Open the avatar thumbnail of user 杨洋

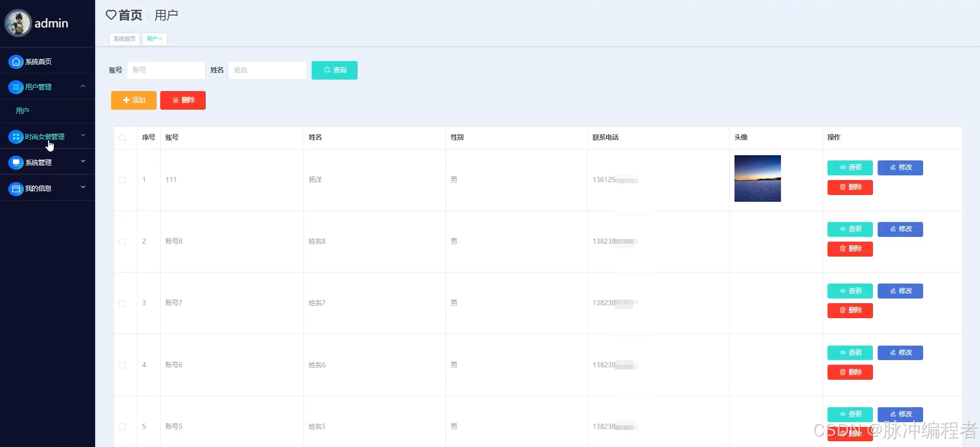[x=758, y=178]
